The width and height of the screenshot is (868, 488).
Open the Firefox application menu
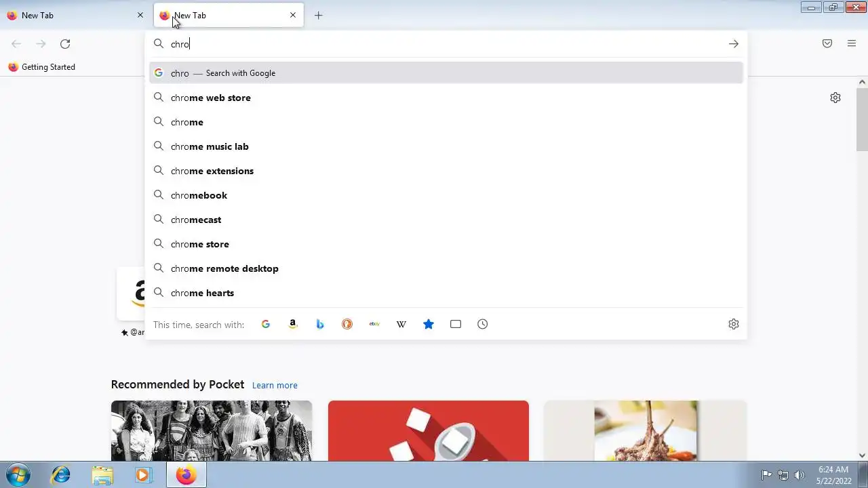[852, 43]
